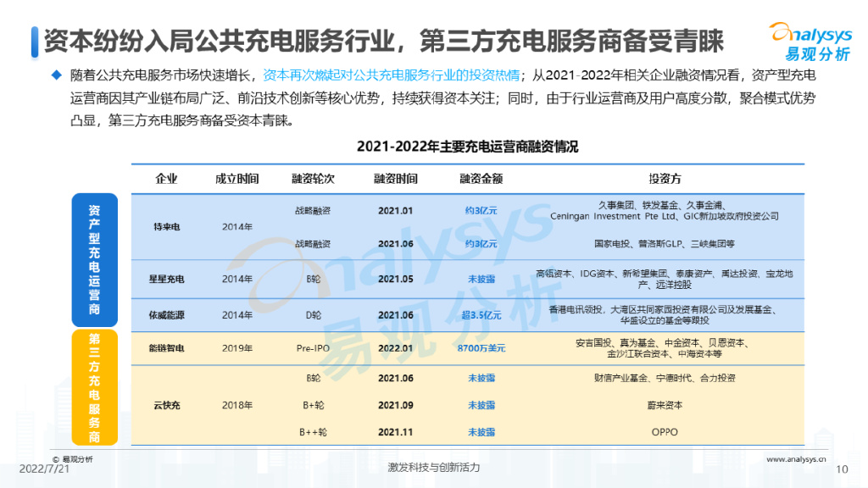The height and width of the screenshot is (488, 868).
Task: Click the founding year 2018年
Action: coord(237,405)
